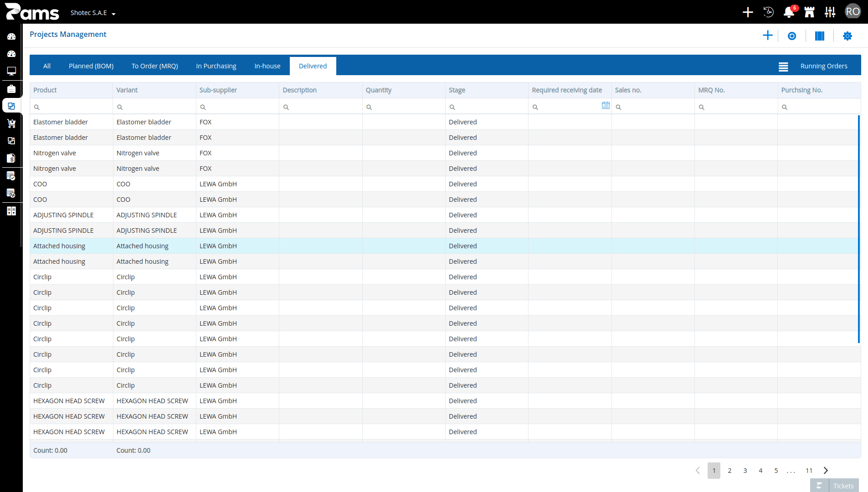Open the sliders settings icon in top bar
This screenshot has width=868, height=492.
pos(830,12)
